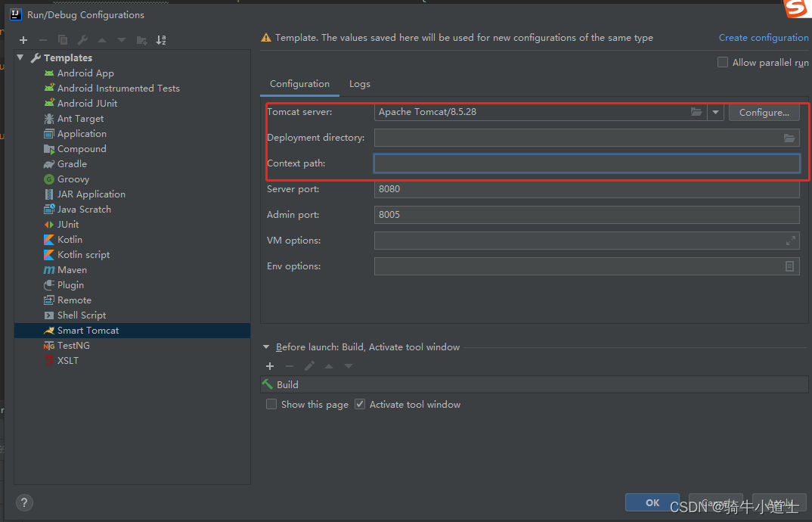Open Env options editor icon

pos(789,266)
